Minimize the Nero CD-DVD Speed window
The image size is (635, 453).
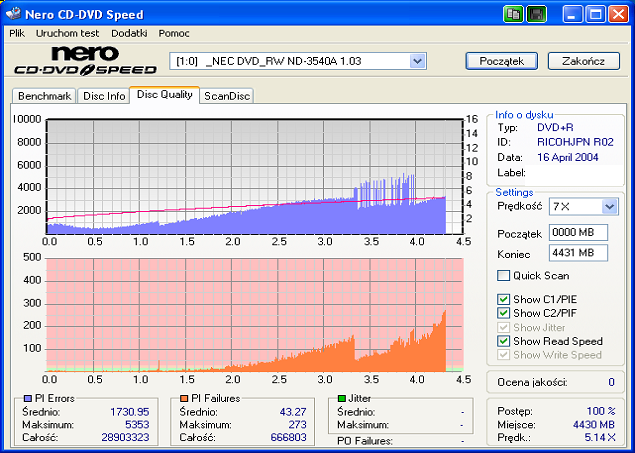click(572, 15)
